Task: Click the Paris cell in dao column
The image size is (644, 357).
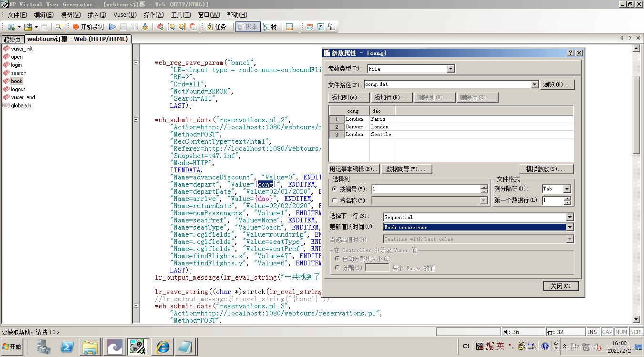Action: pos(382,119)
